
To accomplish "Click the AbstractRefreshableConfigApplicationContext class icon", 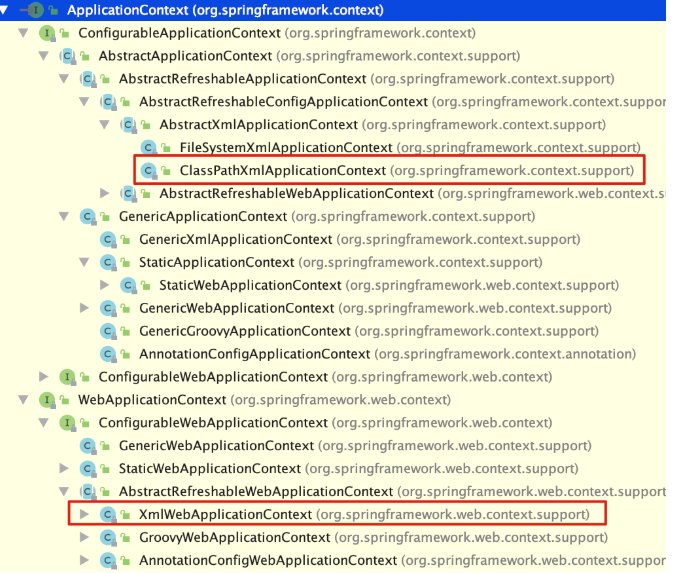I will 108,102.
